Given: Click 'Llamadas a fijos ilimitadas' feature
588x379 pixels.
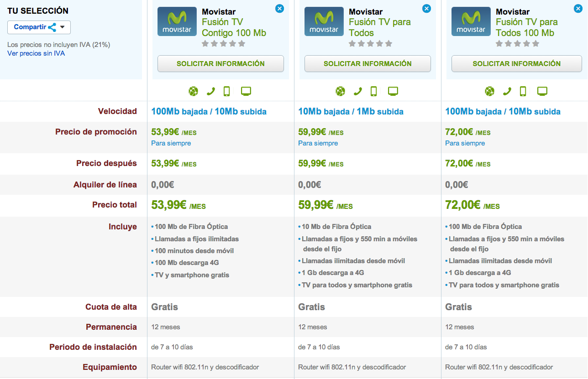Looking at the screenshot, I should coord(197,239).
